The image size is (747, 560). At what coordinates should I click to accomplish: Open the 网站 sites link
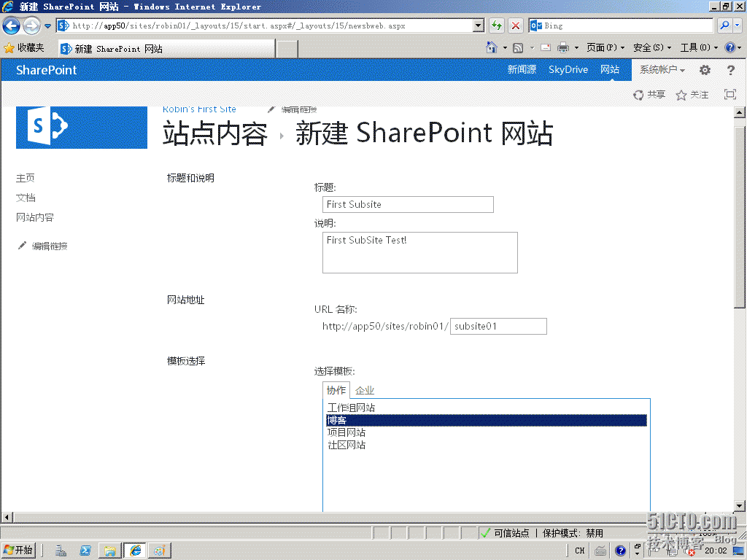[x=609, y=69]
